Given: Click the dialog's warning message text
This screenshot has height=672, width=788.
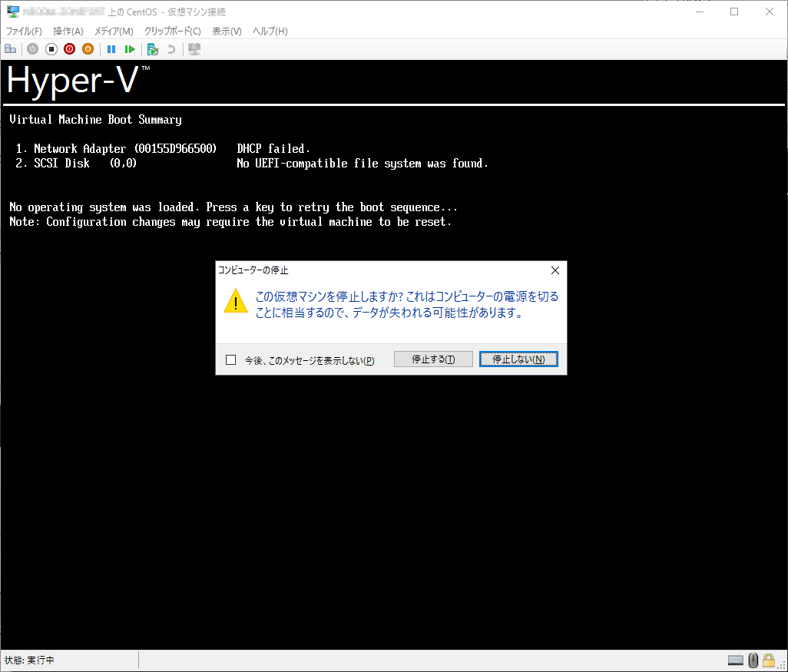Looking at the screenshot, I should [x=407, y=305].
